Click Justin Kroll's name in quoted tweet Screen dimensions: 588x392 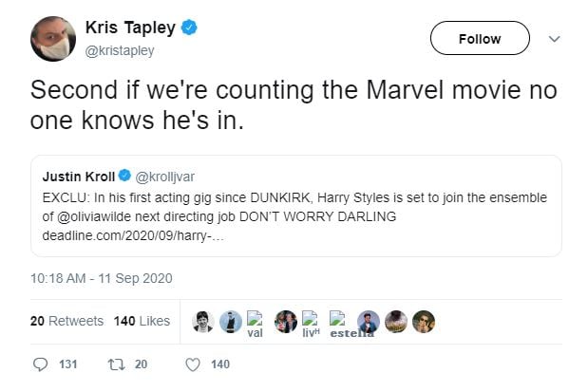(x=79, y=177)
